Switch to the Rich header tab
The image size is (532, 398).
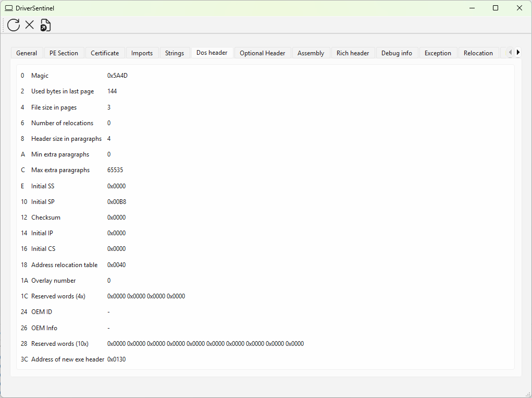coord(353,53)
